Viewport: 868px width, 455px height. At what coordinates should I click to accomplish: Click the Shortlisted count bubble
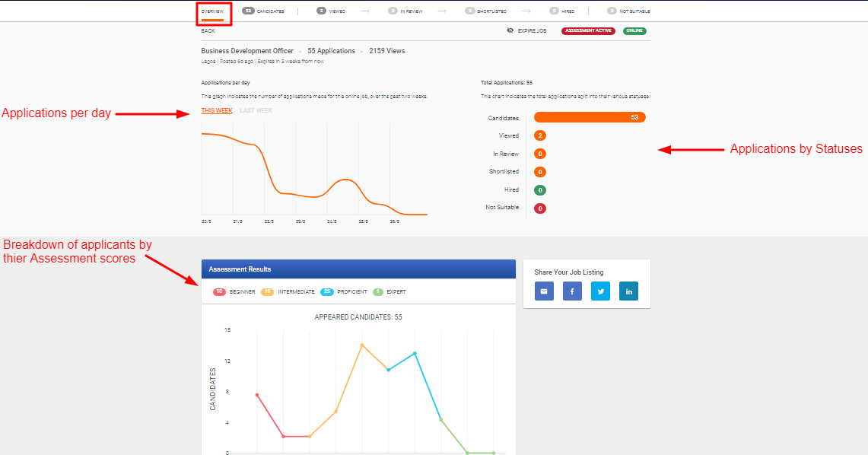pos(540,172)
